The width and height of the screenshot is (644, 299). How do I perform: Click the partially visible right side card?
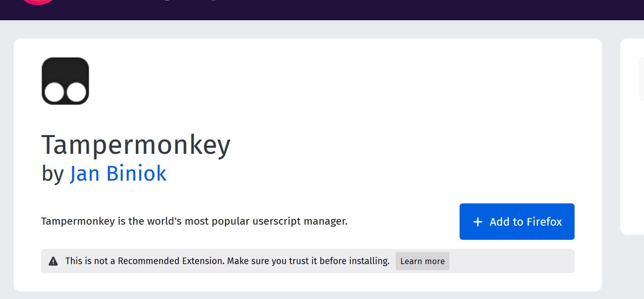[632, 152]
